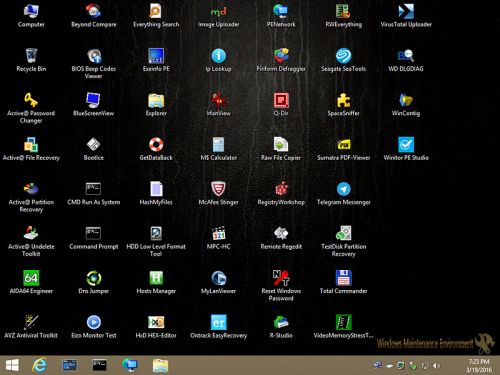The image size is (500, 375).
Task: Open Internet Explorer from taskbar
Action: (39, 366)
